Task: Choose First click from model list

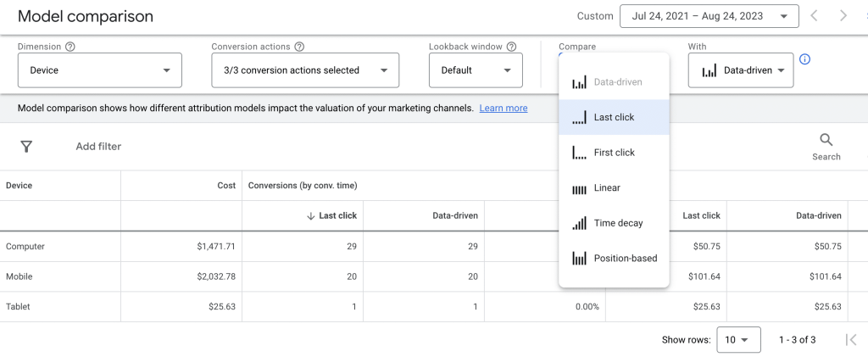Action: coord(614,153)
